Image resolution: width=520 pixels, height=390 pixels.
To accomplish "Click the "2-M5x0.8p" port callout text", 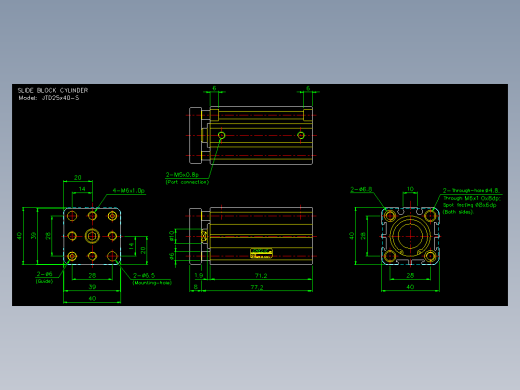I will coord(182,175).
